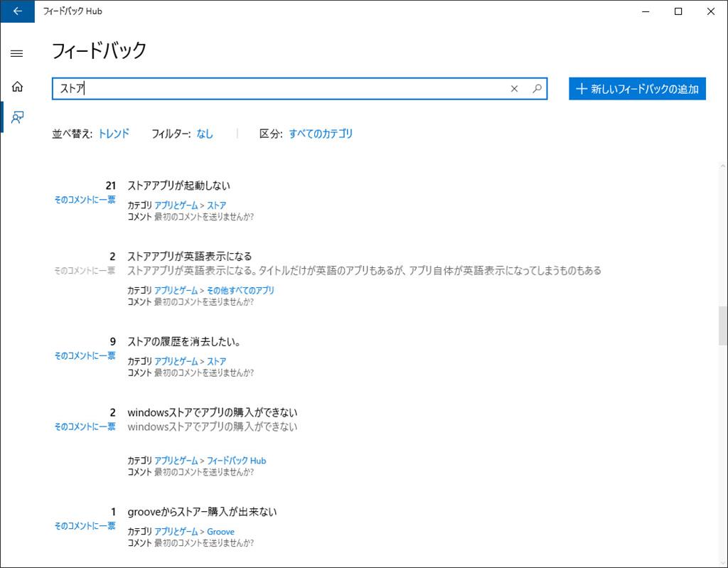Open the hamburger navigation menu
Image resolution: width=728 pixels, height=568 pixels.
[17, 53]
